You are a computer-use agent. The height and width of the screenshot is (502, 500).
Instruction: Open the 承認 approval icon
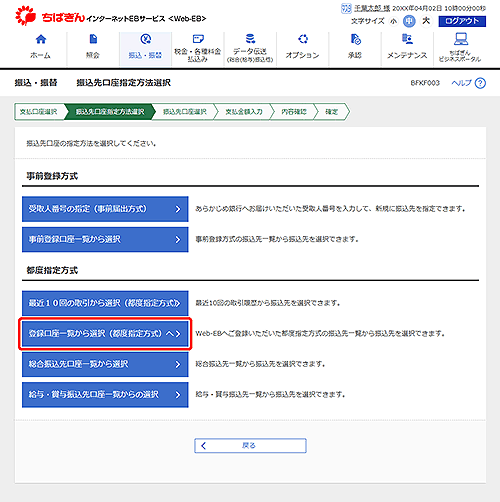[355, 39]
